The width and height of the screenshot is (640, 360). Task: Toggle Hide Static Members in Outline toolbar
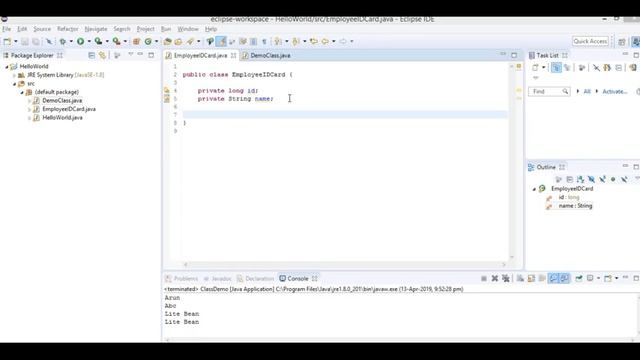click(x=602, y=179)
